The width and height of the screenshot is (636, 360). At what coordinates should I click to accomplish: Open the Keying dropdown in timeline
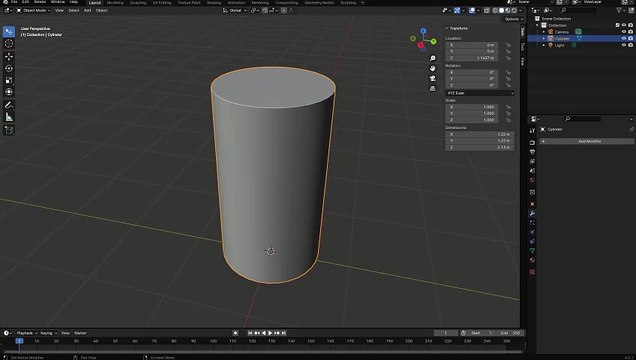[48, 333]
